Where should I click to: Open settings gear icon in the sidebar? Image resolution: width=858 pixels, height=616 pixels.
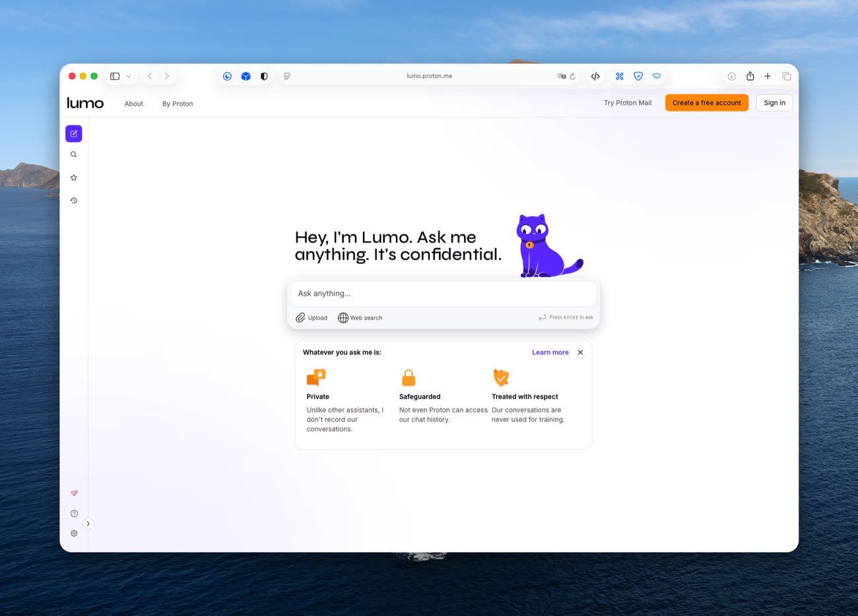point(74,534)
